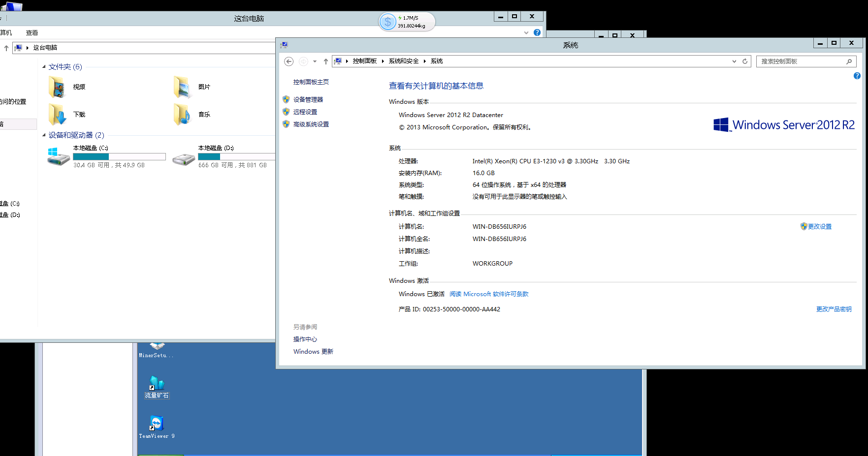Select the Local Disk D: drive icon
The height and width of the screenshot is (456, 868).
184,159
